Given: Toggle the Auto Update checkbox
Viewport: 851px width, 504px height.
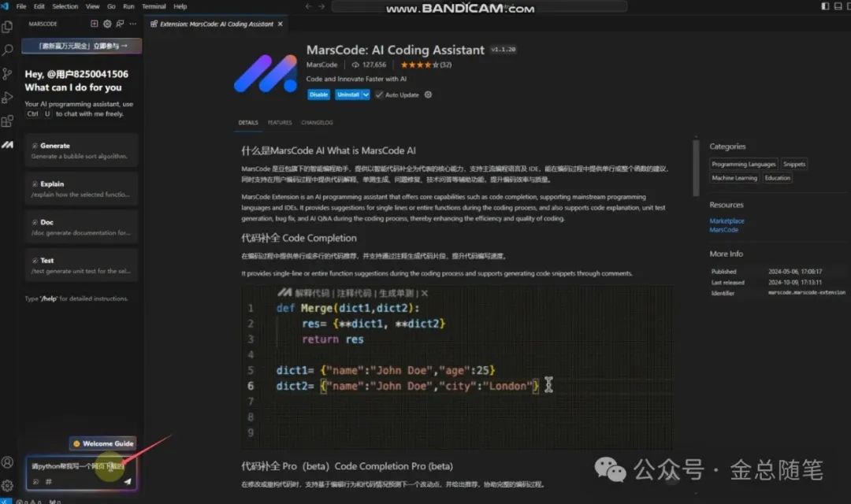Looking at the screenshot, I should 379,94.
